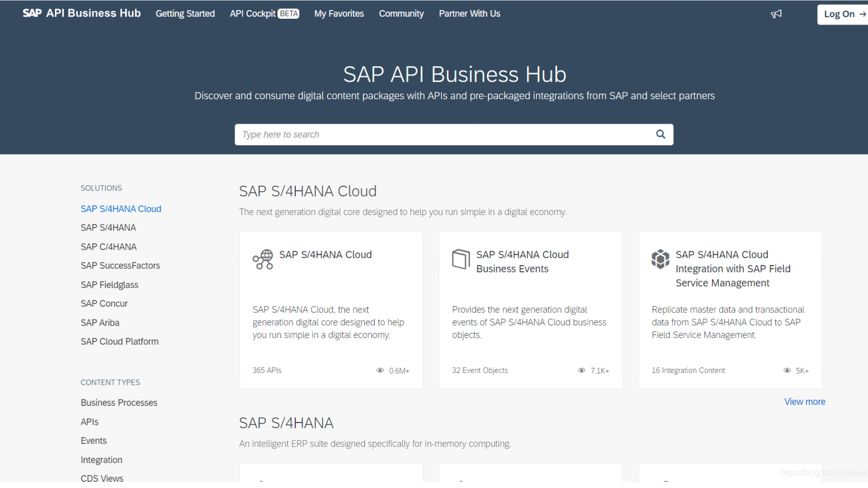Screen dimensions: 868x488
Task: Select SAP S/4HANA Cloud in Solutions sidebar
Action: [121, 209]
